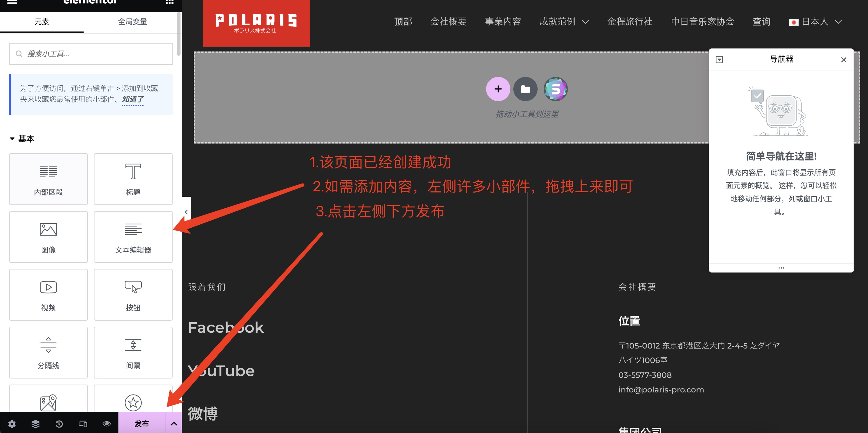Image resolution: width=868 pixels, height=433 pixels.
Task: Open revision history icon
Action: [59, 424]
